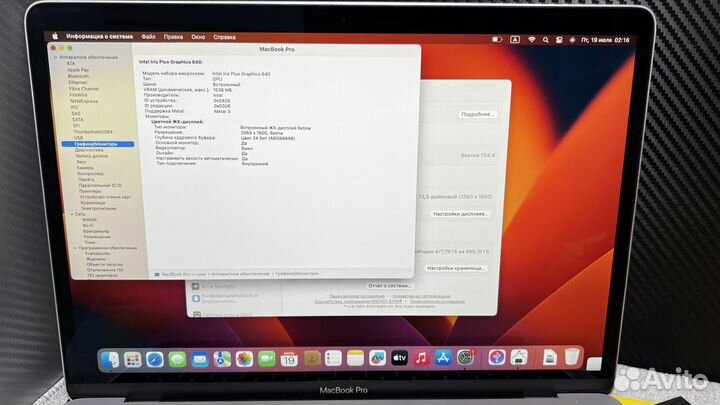Select Frameworks under software section
The image size is (720, 405).
pos(97,253)
